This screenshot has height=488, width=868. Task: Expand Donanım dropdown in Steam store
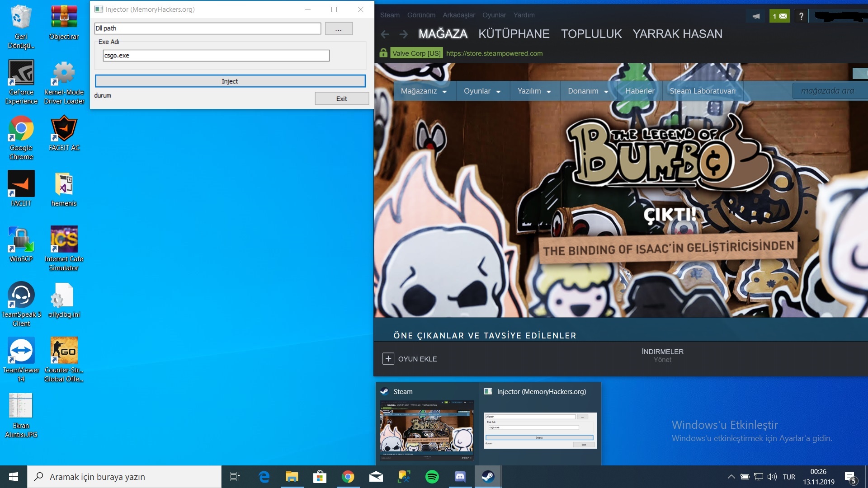[x=588, y=91]
